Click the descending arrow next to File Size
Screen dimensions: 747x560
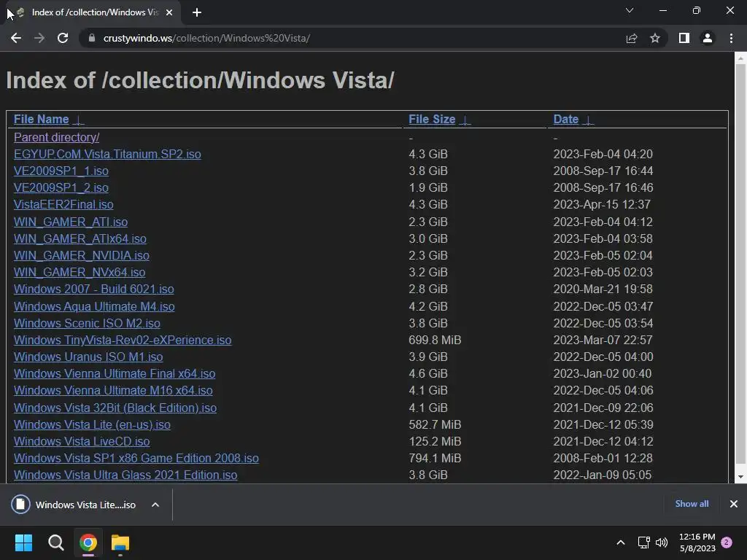tap(465, 120)
